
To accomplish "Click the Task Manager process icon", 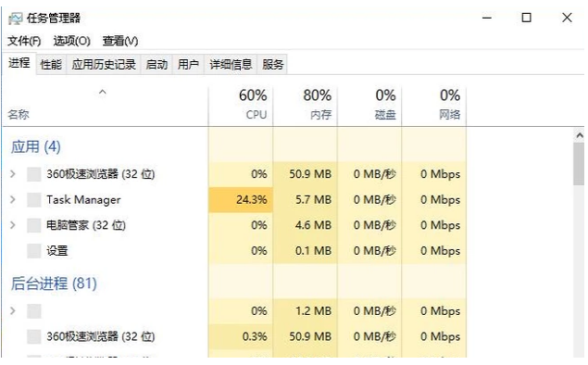I will coord(33,200).
